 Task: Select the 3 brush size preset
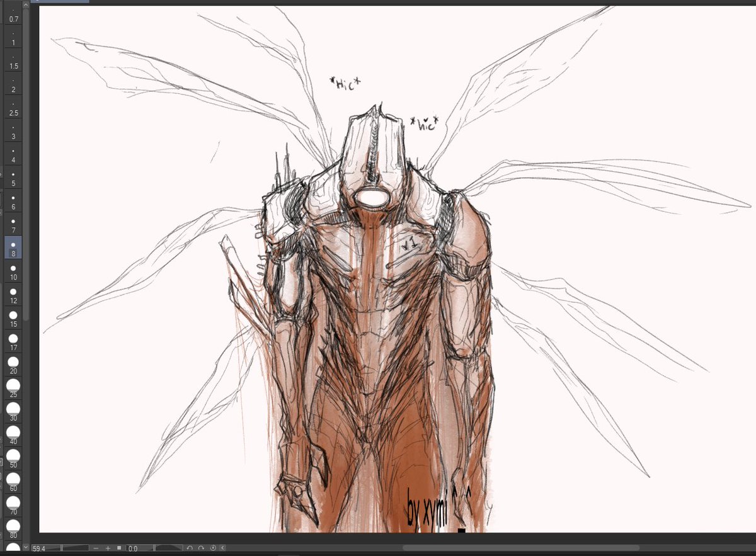(x=13, y=130)
